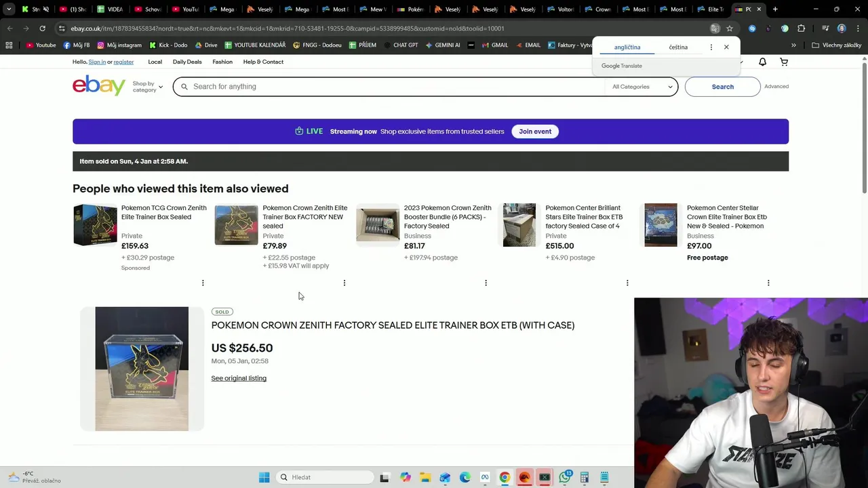Open the Můj instagram bookmark
Image resolution: width=868 pixels, height=488 pixels.
(x=119, y=45)
